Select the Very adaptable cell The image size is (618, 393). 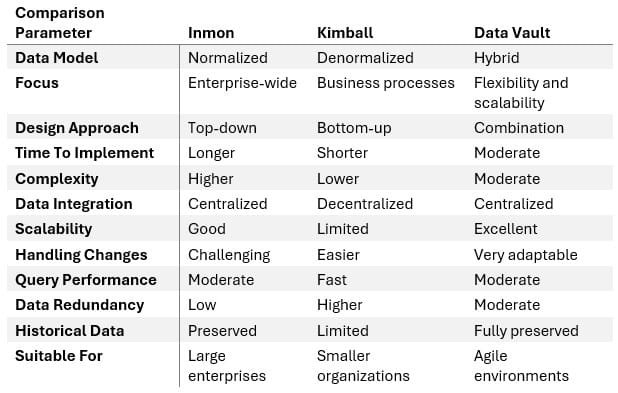(x=526, y=255)
